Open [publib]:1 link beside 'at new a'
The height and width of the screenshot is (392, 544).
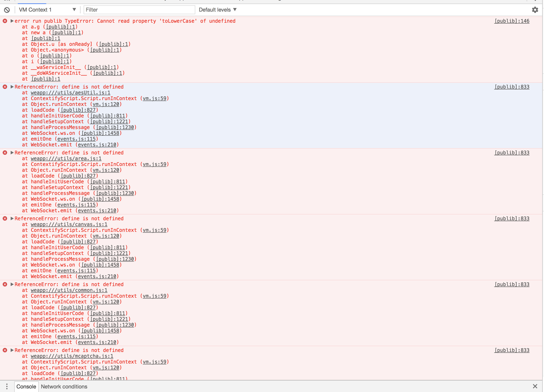[66, 33]
